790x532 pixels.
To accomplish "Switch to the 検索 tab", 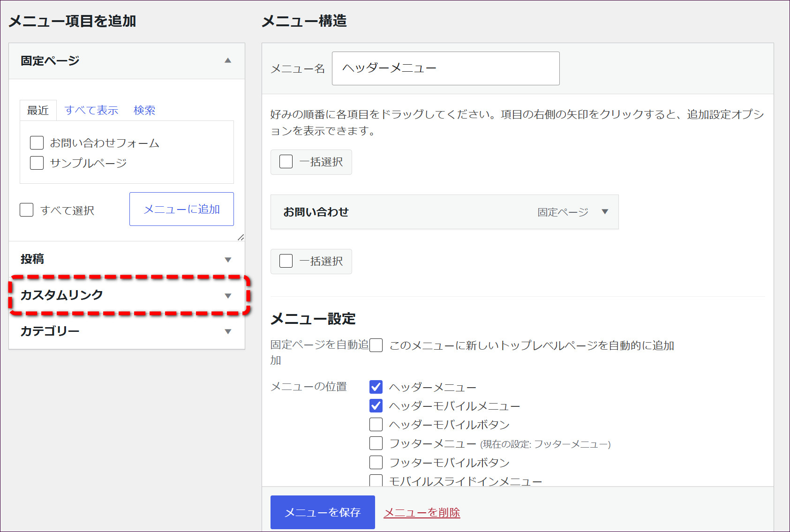I will pyautogui.click(x=144, y=111).
